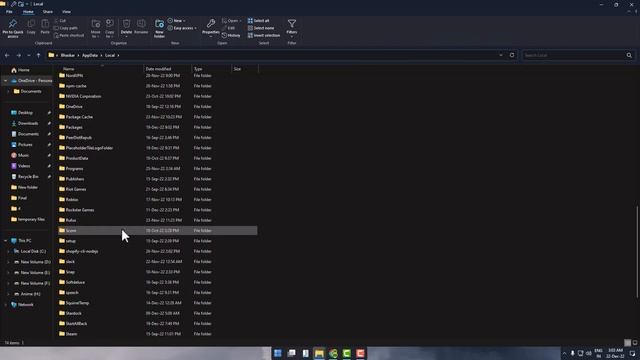640x360 pixels.
Task: Select the slack folder
Action: [70, 262]
